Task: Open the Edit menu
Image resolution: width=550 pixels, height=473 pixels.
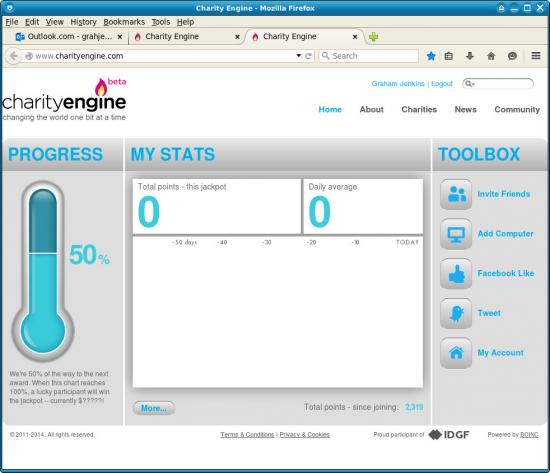Action: (x=32, y=22)
